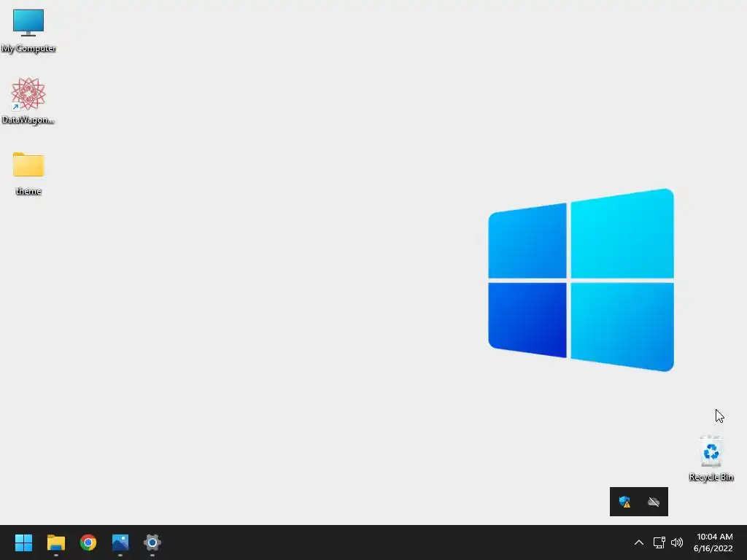The image size is (747, 560).
Task: Open File Explorer from the taskbar
Action: pyautogui.click(x=55, y=542)
